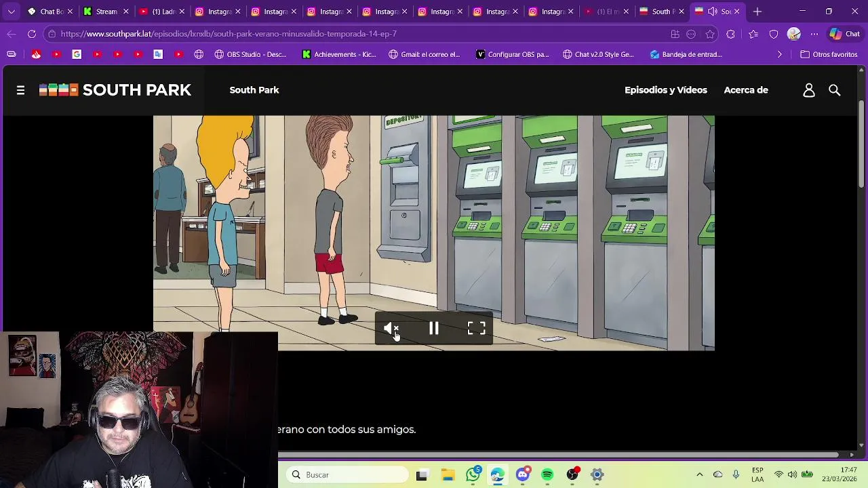Viewport: 868px width, 488px height.
Task: Open browser essentials shield icon
Action: [774, 34]
